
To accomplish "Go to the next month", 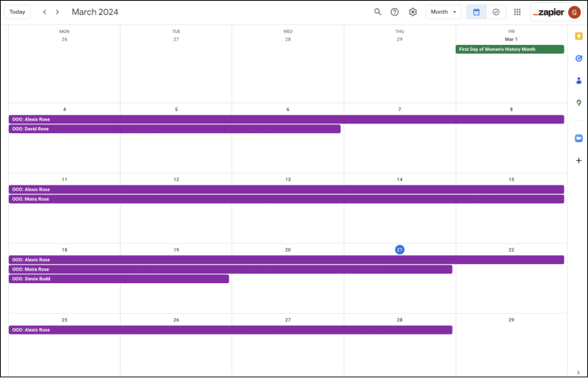I will [x=57, y=12].
